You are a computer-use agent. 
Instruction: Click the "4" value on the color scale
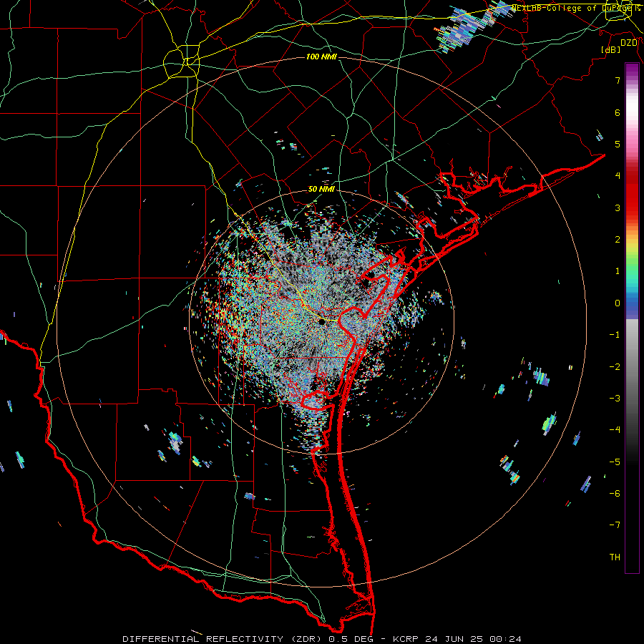[618, 176]
